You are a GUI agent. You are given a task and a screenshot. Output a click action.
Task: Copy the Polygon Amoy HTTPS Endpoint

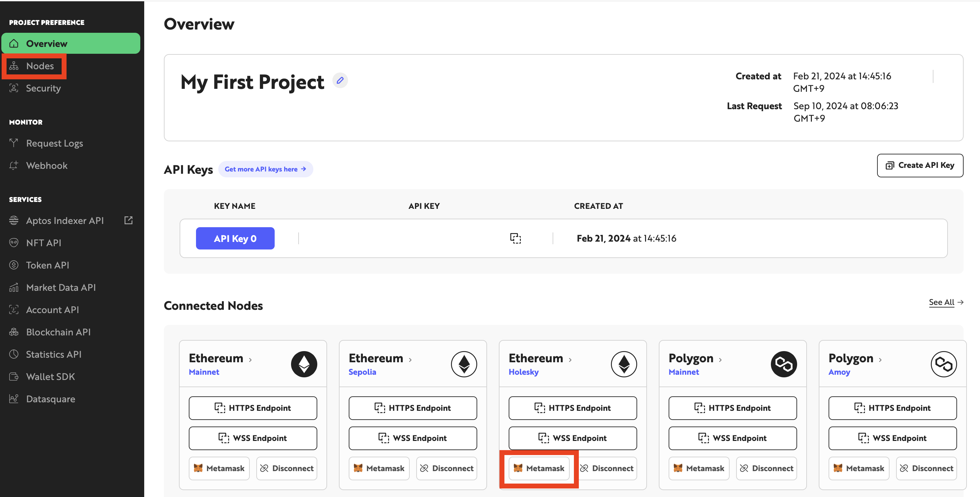(892, 408)
